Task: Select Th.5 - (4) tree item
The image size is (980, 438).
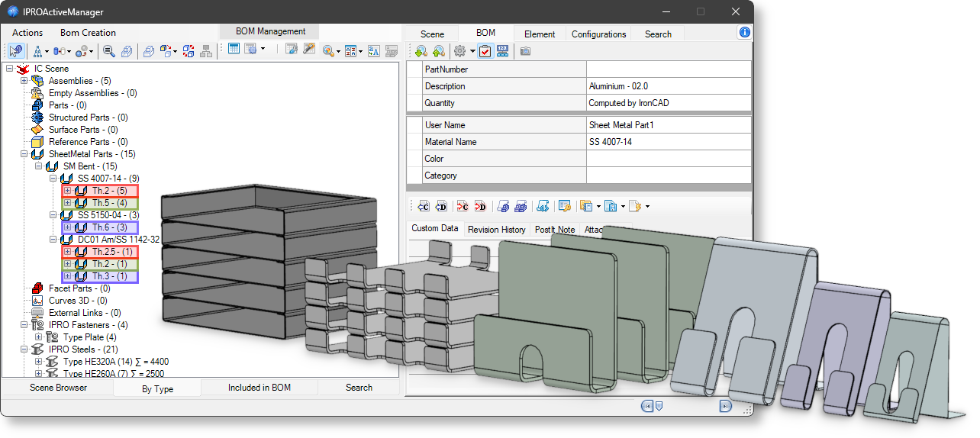Action: [x=109, y=203]
